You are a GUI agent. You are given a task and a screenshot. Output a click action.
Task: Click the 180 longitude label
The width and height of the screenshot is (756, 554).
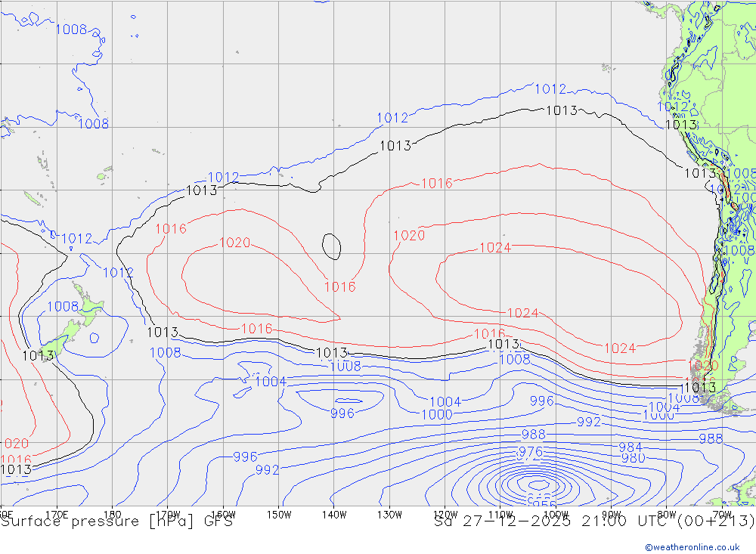pyautogui.click(x=113, y=515)
